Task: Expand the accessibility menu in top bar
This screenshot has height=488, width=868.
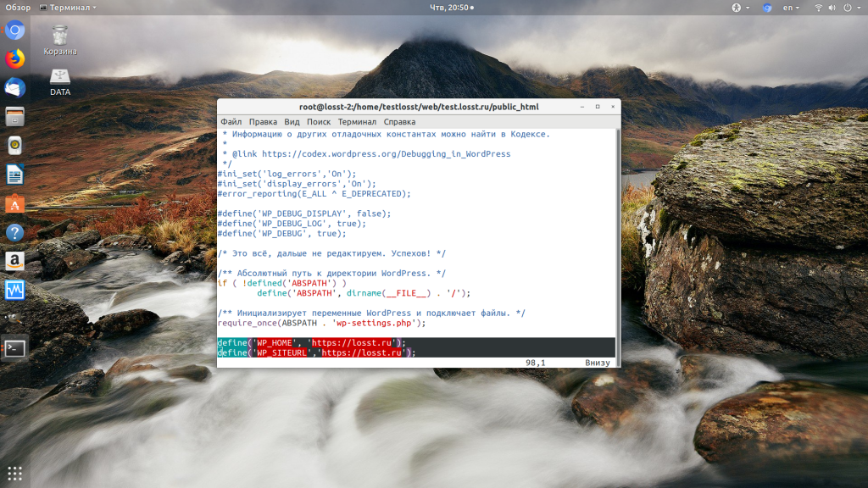Action: pyautogui.click(x=736, y=7)
